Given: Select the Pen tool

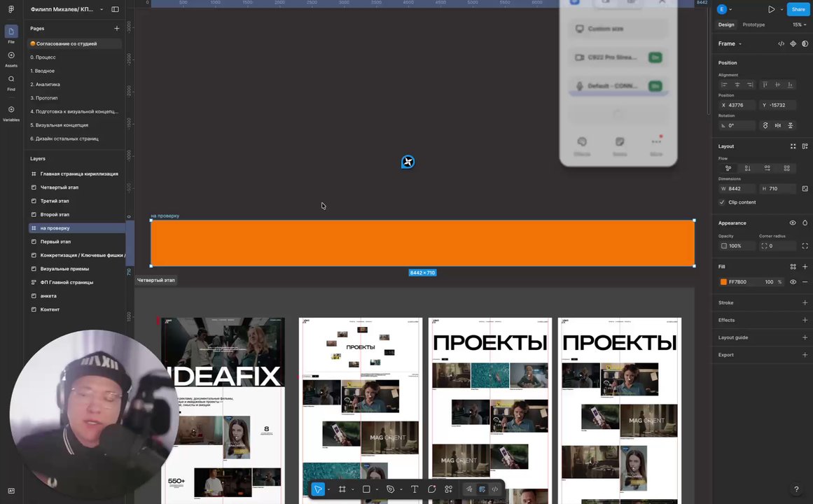Looking at the screenshot, I should click(391, 489).
